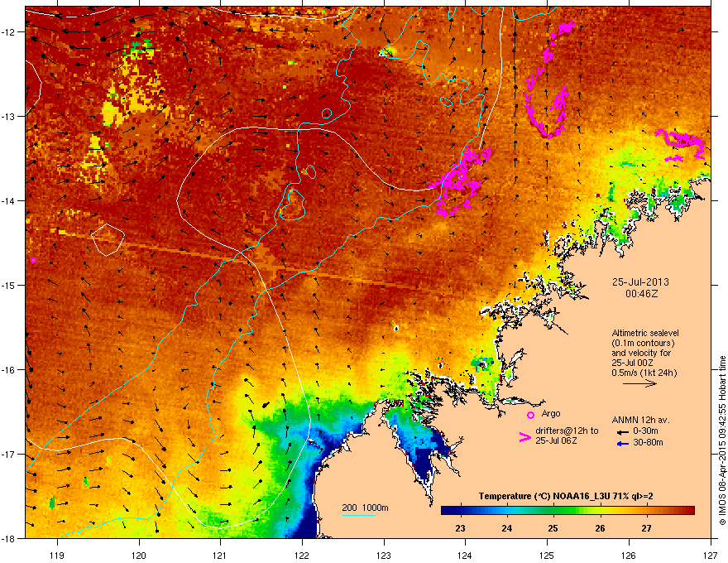Click the latitude axis label -14
This screenshot has height=563, width=728.
tap(7, 200)
